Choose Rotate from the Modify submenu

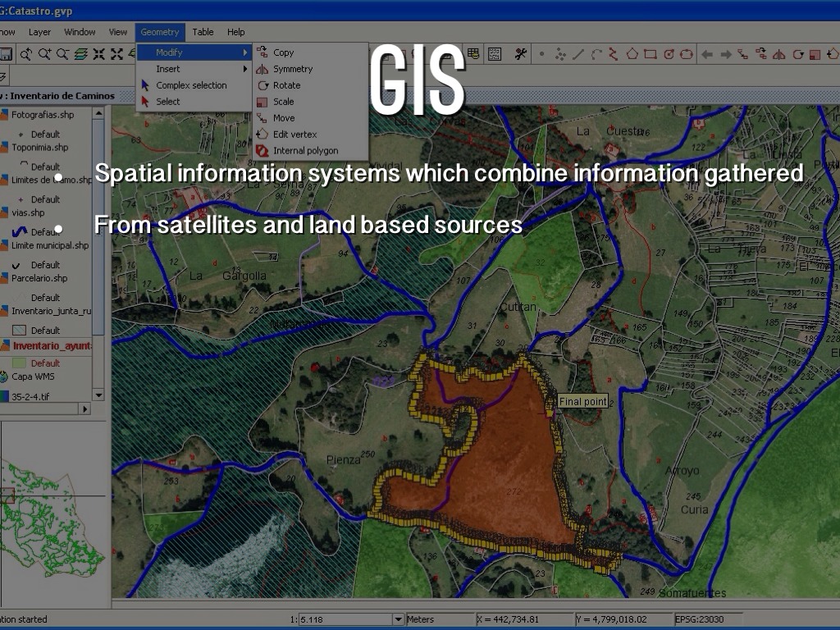[x=286, y=85]
